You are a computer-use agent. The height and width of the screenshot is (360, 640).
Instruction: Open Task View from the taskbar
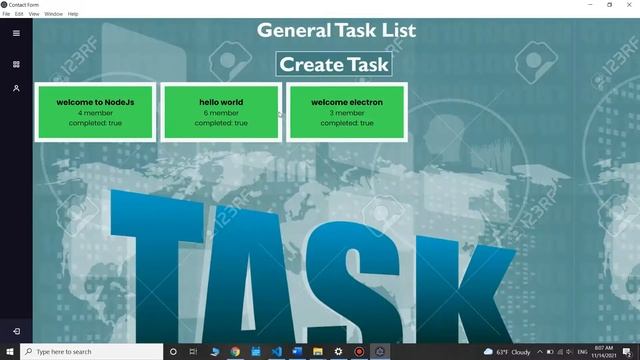coord(193,352)
